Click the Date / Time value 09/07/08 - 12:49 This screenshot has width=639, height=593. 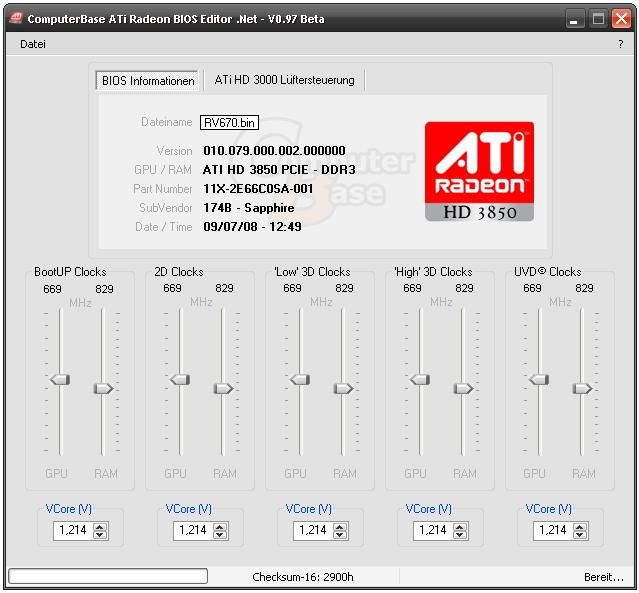pos(252,227)
